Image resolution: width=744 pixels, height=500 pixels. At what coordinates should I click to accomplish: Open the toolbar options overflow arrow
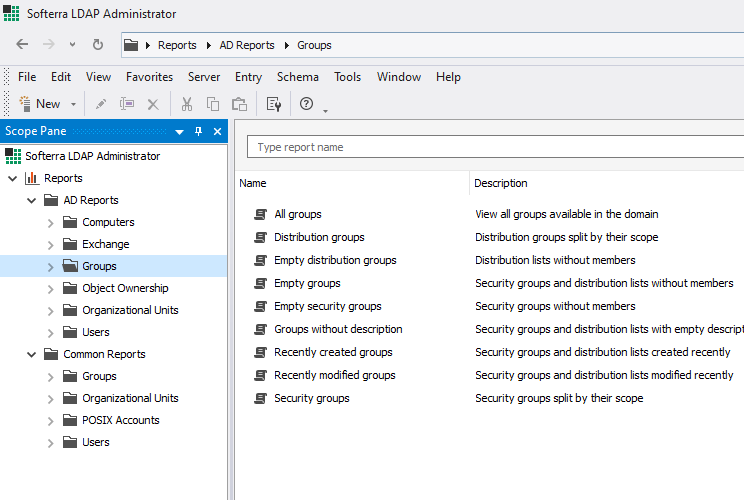tap(326, 111)
